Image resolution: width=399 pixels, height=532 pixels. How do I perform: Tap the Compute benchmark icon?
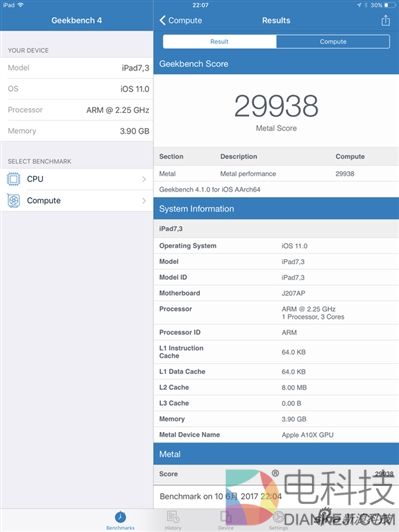(14, 201)
